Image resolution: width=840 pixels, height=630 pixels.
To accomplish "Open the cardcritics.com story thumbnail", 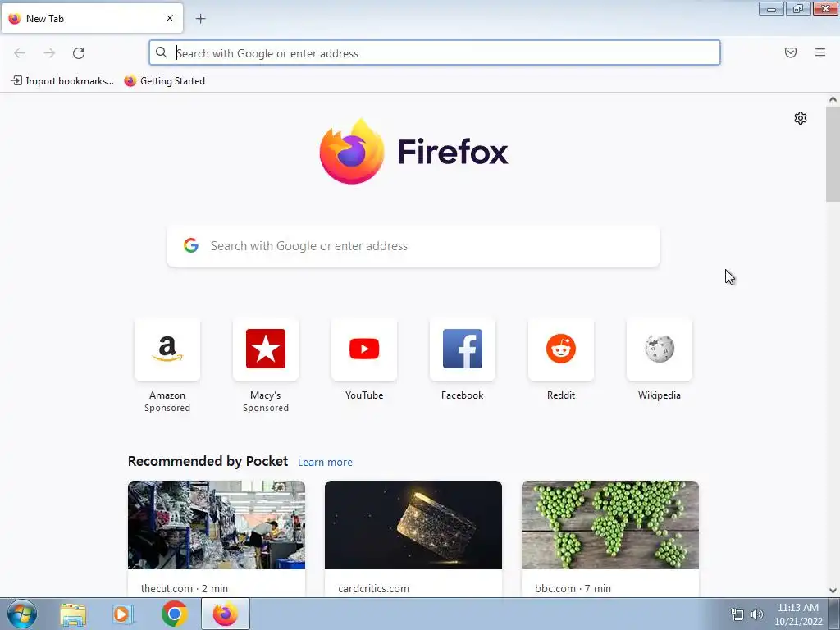I will pos(413,525).
